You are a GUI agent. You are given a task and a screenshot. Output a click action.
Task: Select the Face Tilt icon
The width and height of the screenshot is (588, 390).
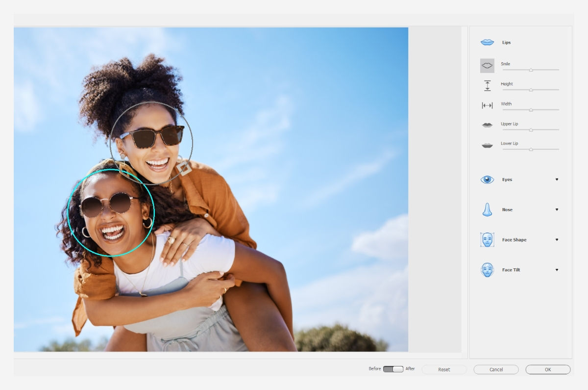[x=487, y=269]
